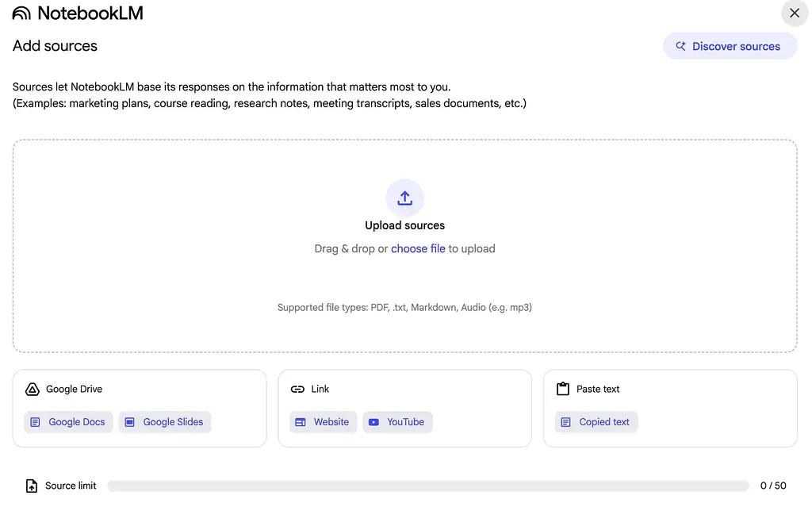This screenshot has height=507, width=812.
Task: Click the clipboard icon next to Paste text
Action: click(563, 389)
